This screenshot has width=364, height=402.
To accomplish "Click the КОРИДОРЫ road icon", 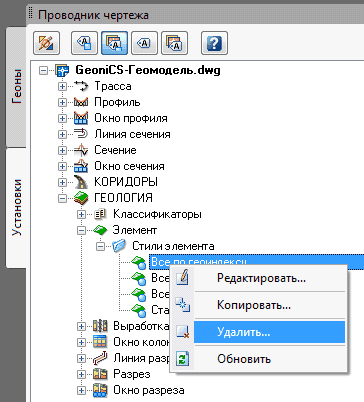I will (81, 182).
